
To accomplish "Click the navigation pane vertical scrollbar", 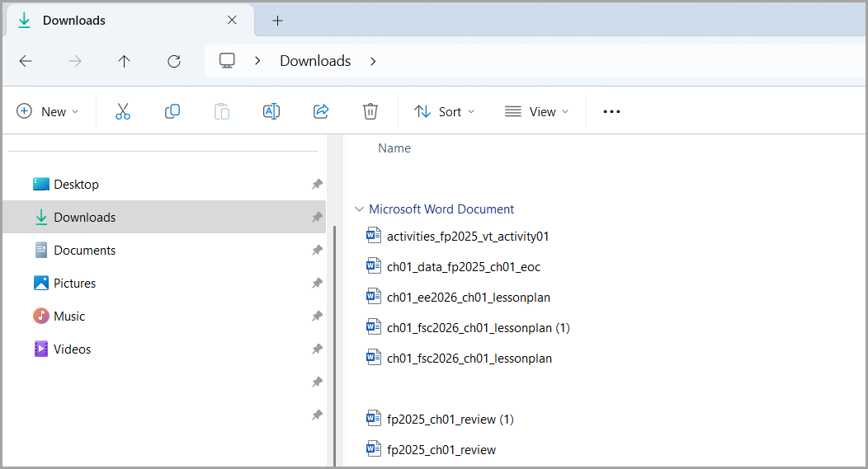I will point(334,345).
